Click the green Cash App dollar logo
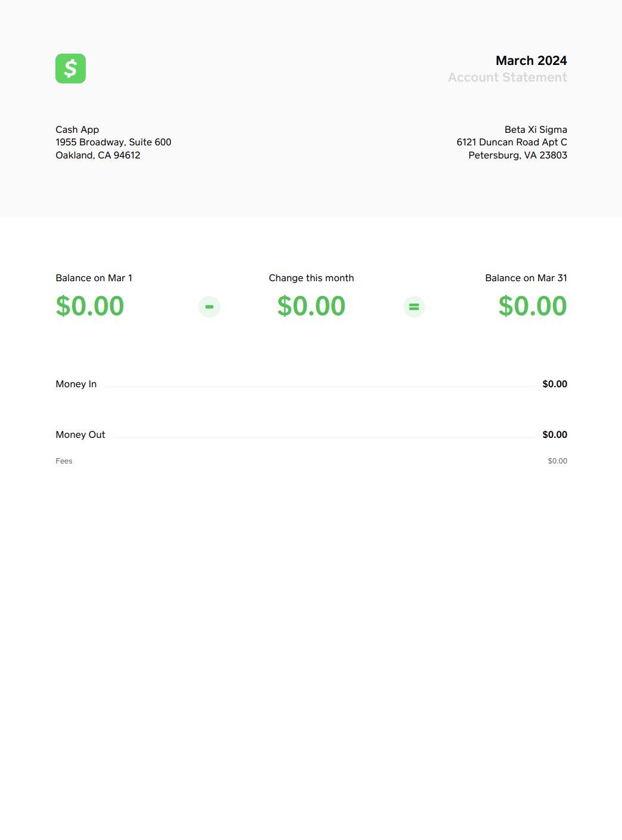Image resolution: width=622 pixels, height=840 pixels. pos(70,69)
